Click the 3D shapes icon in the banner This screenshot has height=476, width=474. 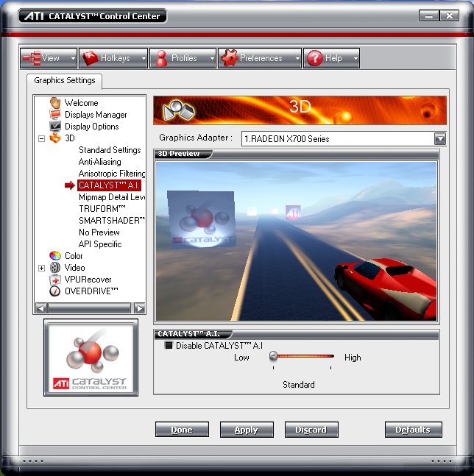pyautogui.click(x=179, y=110)
